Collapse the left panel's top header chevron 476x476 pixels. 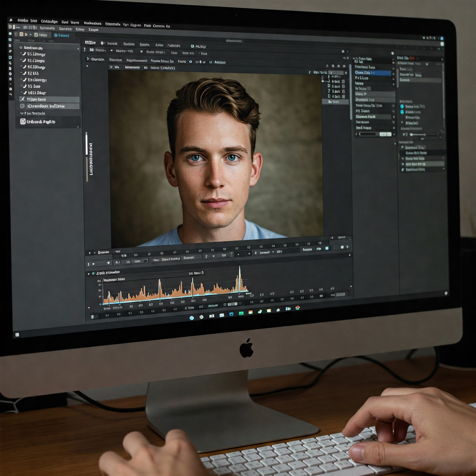(21, 48)
